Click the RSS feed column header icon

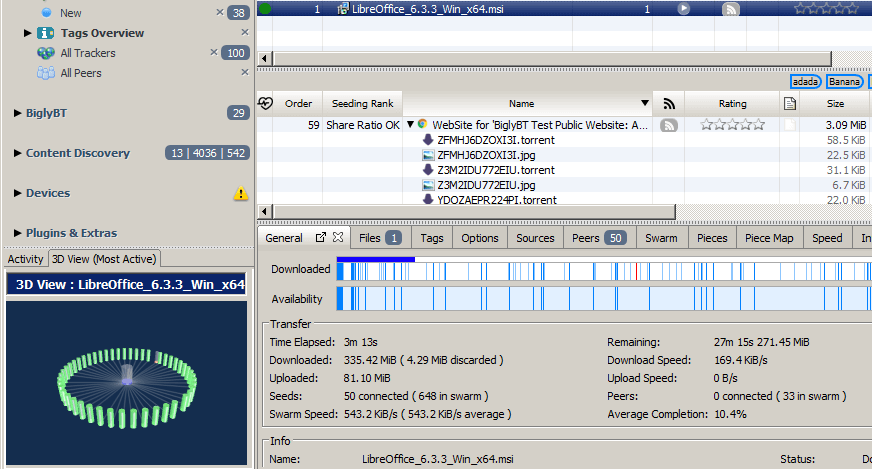(669, 103)
